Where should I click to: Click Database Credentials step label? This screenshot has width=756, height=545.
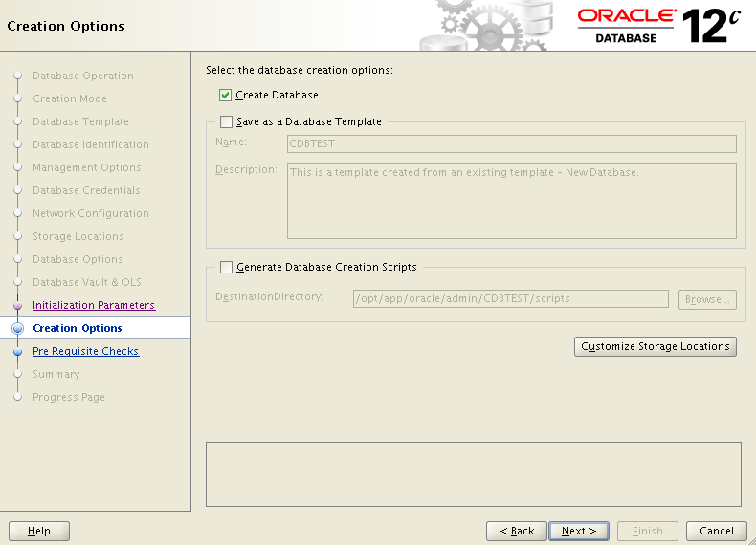(x=86, y=190)
